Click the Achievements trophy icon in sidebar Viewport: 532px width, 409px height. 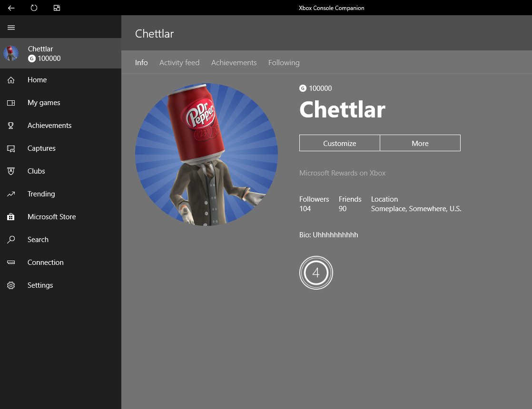(x=11, y=126)
